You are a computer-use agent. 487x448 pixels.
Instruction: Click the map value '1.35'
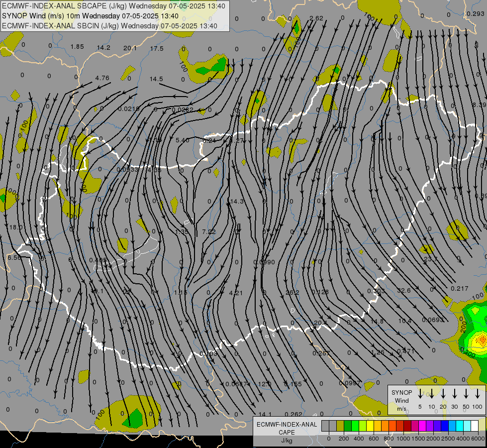182,231
